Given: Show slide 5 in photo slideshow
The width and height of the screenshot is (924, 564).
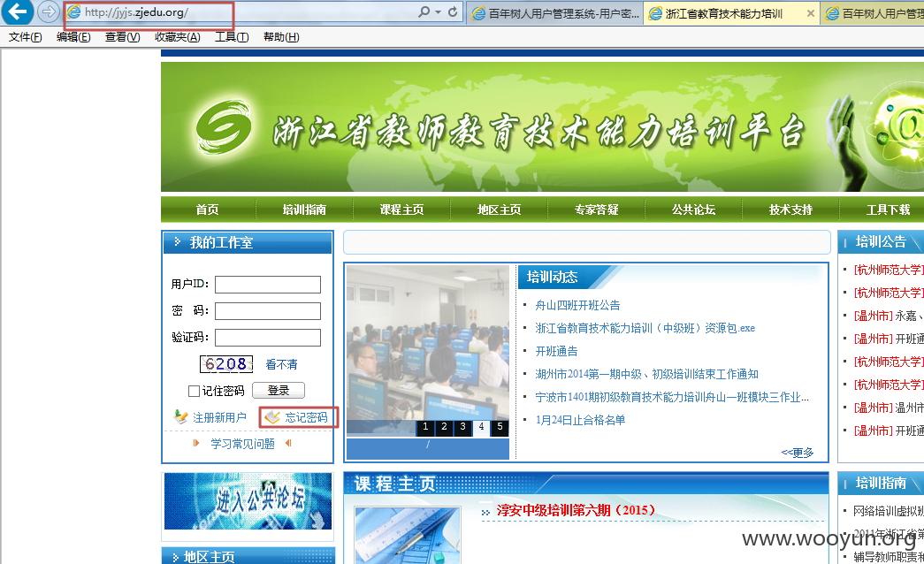Looking at the screenshot, I should point(500,427).
